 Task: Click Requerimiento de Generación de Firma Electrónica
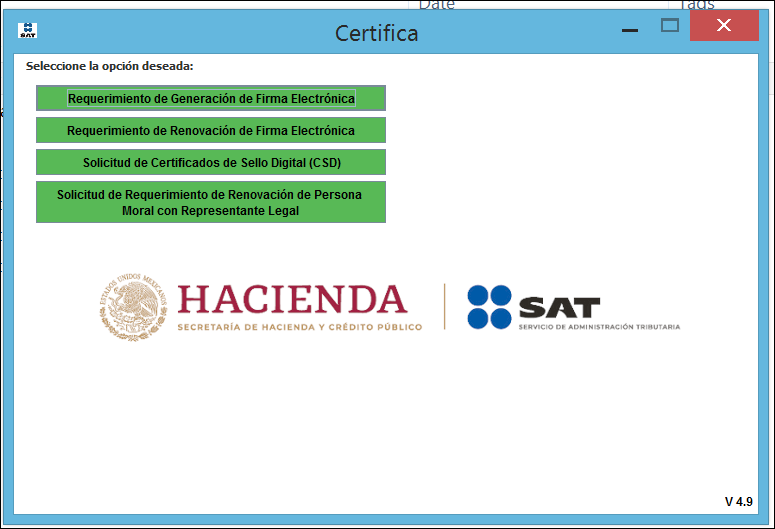tap(211, 98)
